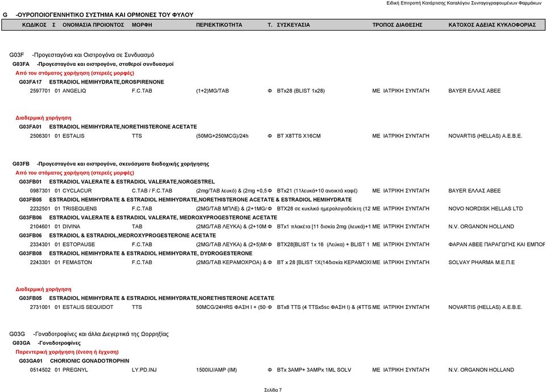This screenshot has width=546, height=392.
Task: Select the G03FA17 ESTRADIOL HEMIHYDRATE,DROSPIRENONE line
Action: pos(91,82)
